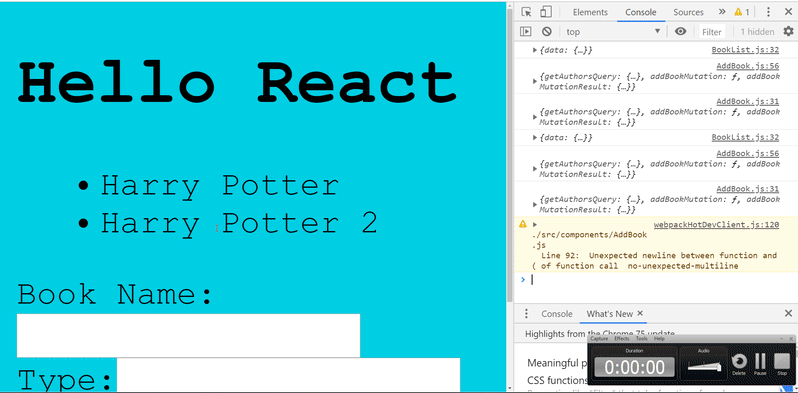This screenshot has height=393, width=798.
Task: Expand last getAuthorsQuery log under second AddBook.js:31
Action: (535, 205)
